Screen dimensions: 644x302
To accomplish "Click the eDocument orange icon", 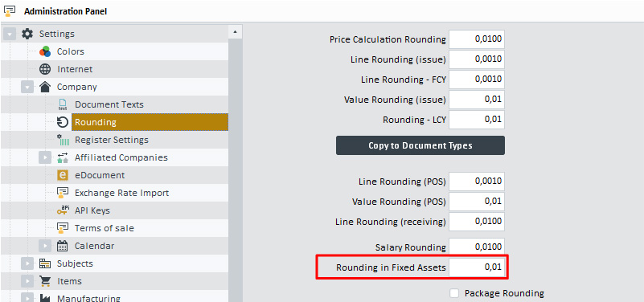I will click(63, 175).
